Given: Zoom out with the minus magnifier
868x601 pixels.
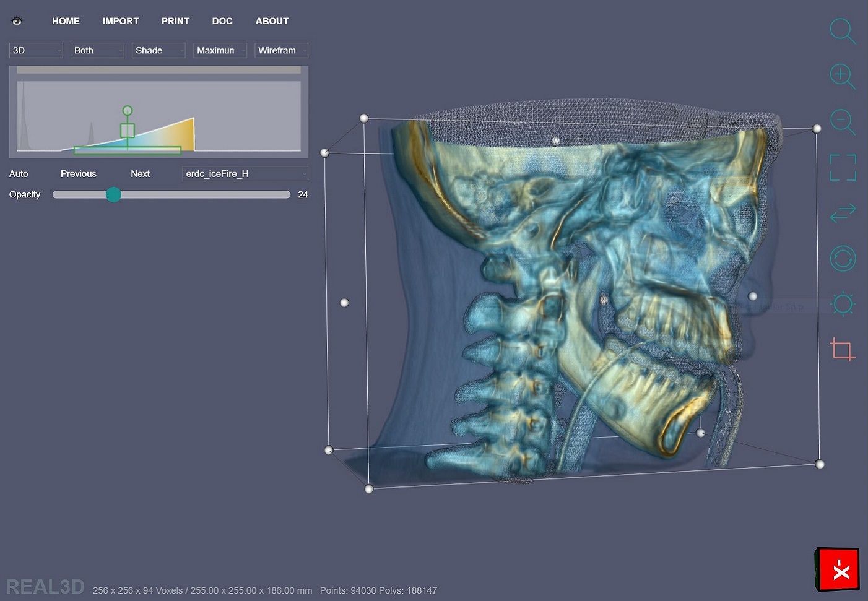Looking at the screenshot, I should [x=842, y=121].
